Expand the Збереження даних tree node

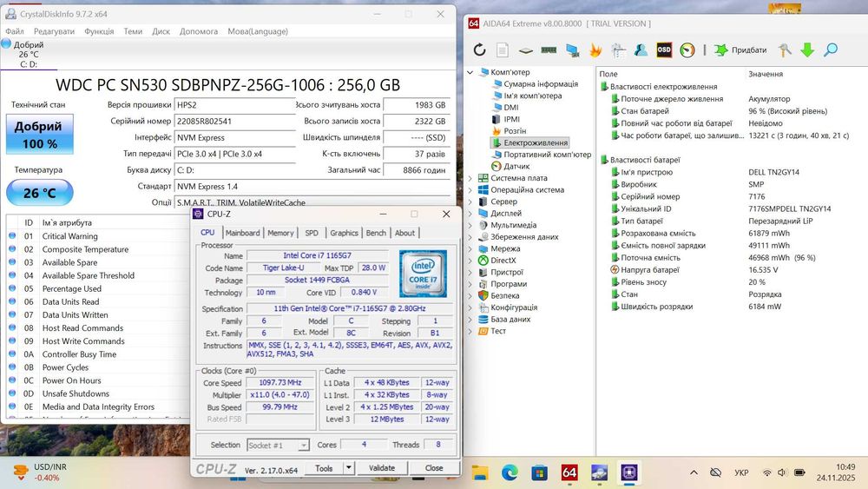coord(470,236)
